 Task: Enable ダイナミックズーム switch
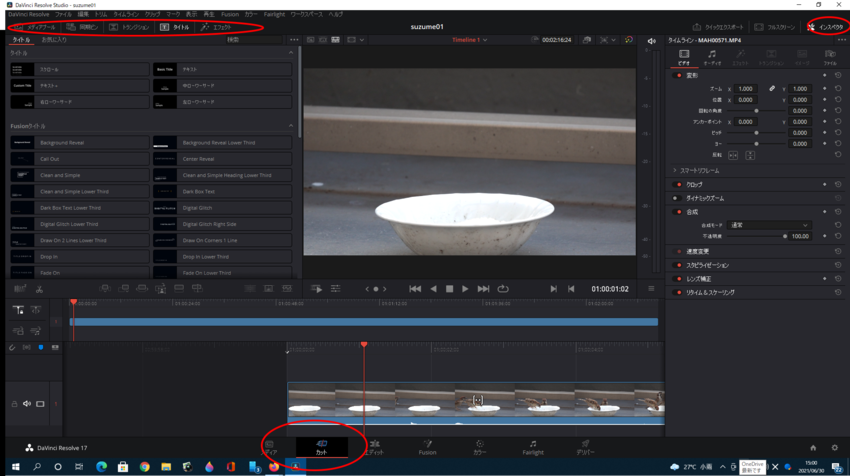(677, 198)
